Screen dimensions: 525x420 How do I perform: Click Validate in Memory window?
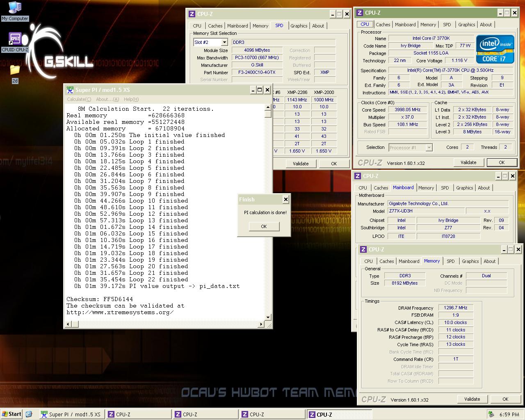coord(472,399)
